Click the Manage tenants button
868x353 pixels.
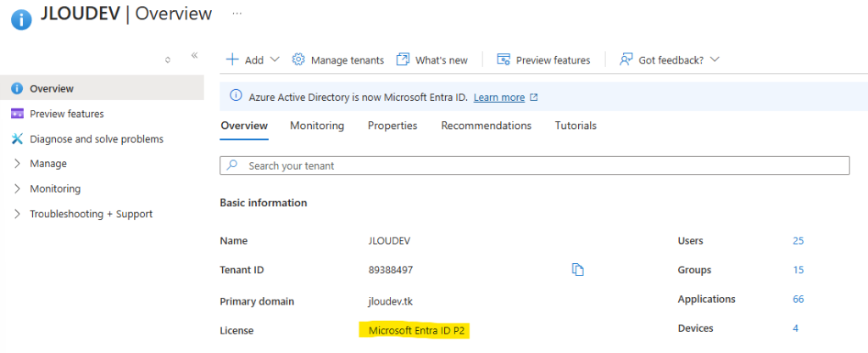(x=337, y=60)
